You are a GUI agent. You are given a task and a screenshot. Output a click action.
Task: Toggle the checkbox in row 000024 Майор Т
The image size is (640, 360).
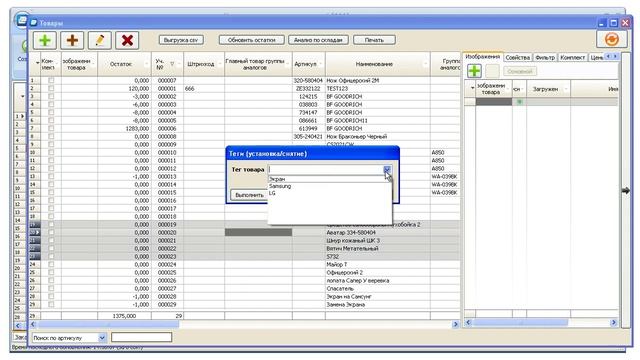click(x=51, y=264)
